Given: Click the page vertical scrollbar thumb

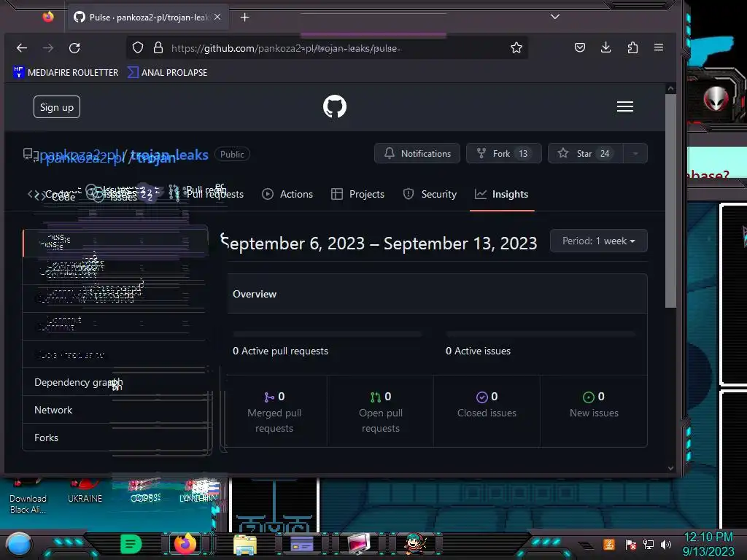Looking at the screenshot, I should pos(671,201).
